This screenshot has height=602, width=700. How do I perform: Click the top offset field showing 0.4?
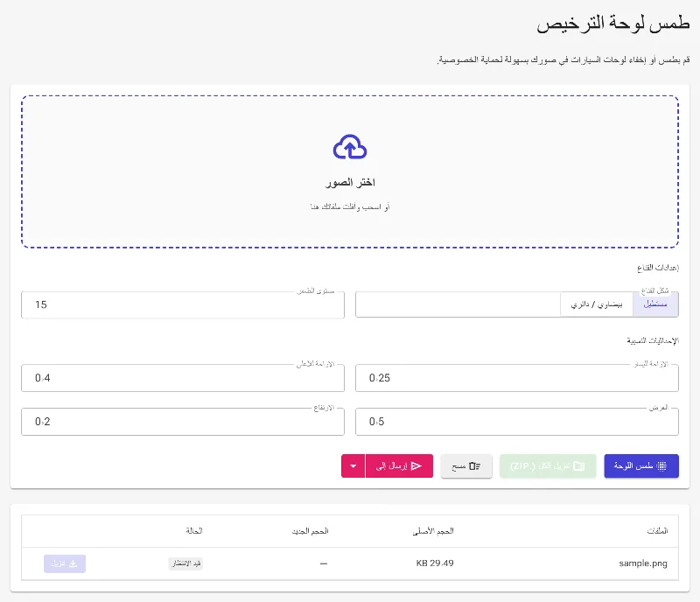tap(183, 378)
